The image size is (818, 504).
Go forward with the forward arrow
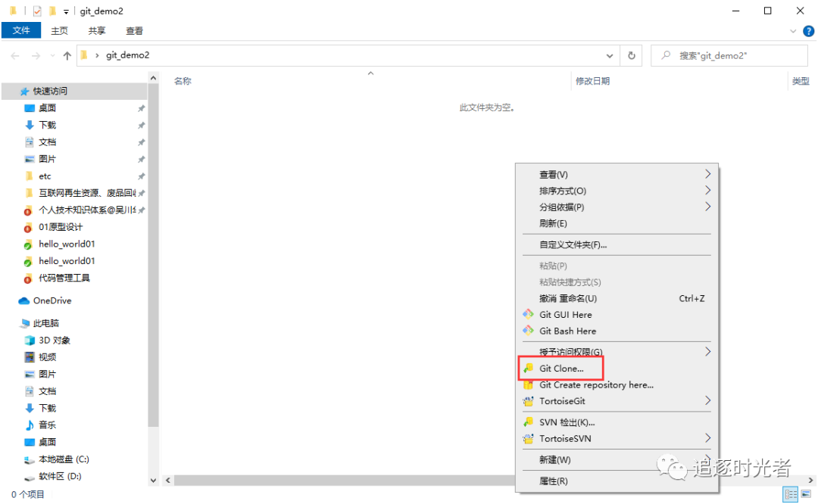click(x=36, y=55)
